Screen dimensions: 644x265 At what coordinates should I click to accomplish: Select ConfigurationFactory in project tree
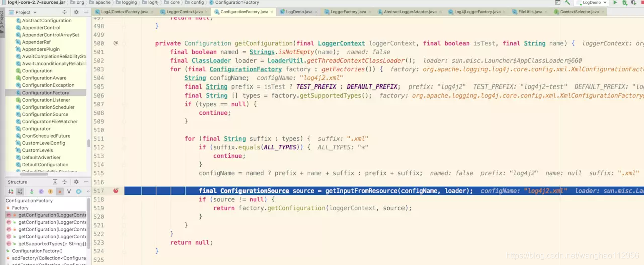click(x=45, y=93)
